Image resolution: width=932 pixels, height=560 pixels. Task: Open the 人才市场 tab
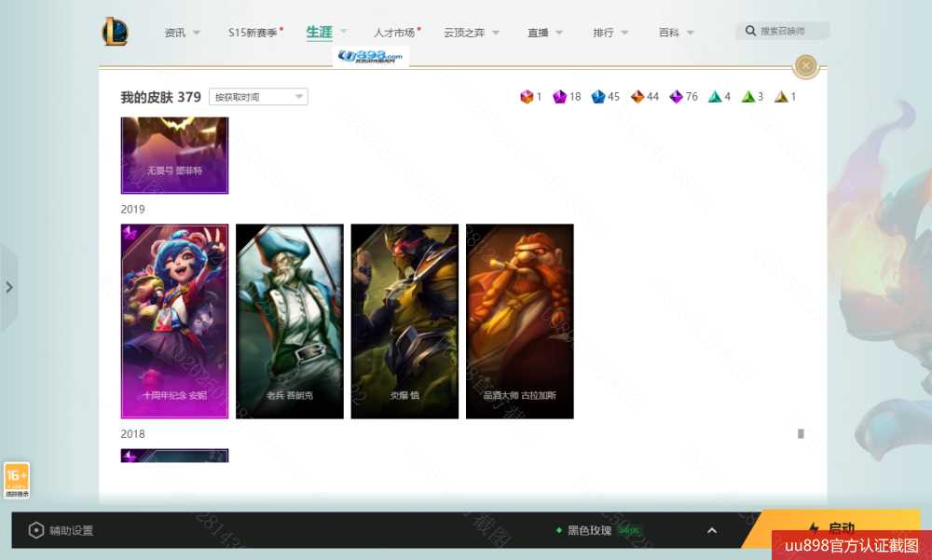pos(394,33)
